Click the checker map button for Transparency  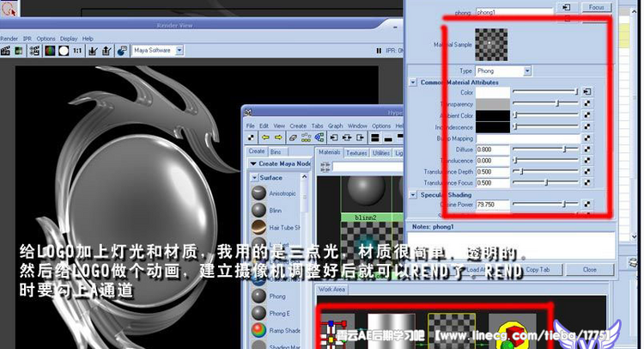[x=587, y=104]
